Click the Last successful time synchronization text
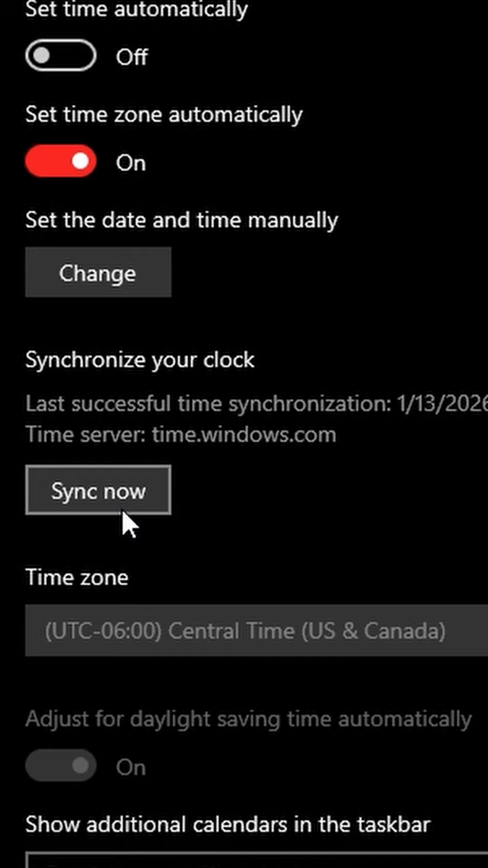 (208, 403)
